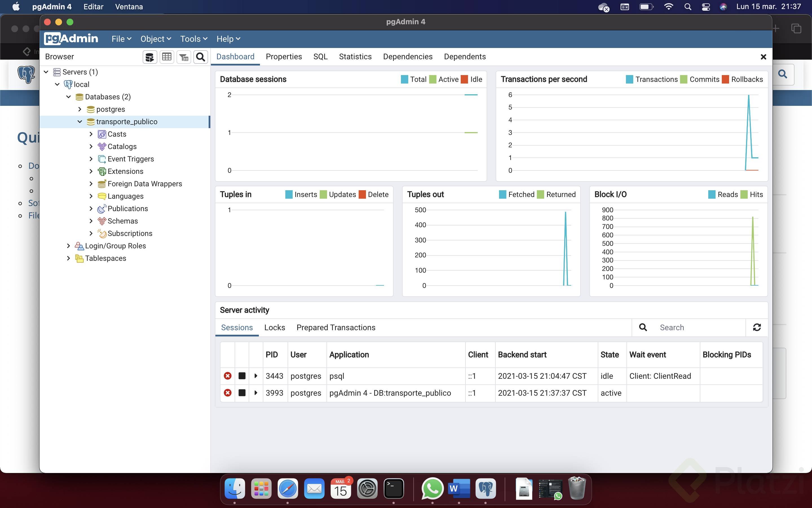Image resolution: width=812 pixels, height=508 pixels.
Task: Switch to the Statistics tab
Action: [x=355, y=57]
